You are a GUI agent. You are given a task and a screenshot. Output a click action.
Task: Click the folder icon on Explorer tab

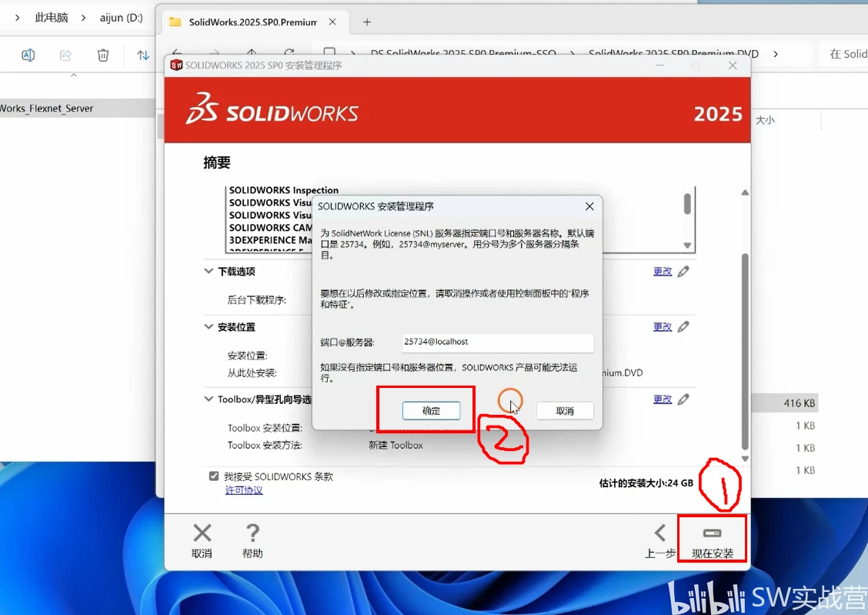[175, 22]
